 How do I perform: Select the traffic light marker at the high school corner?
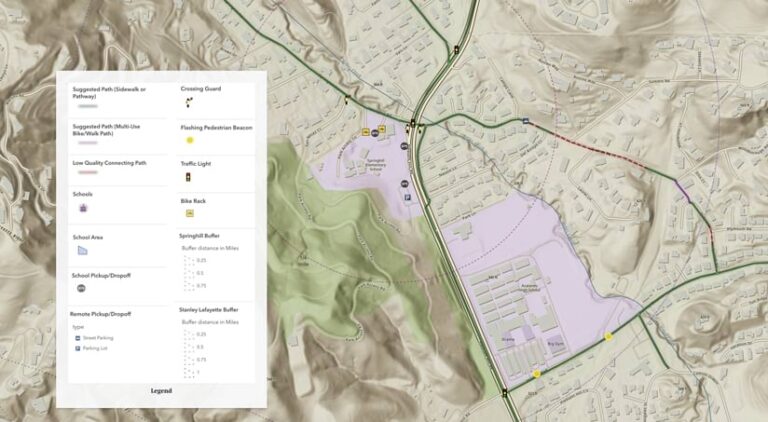pos(504,392)
